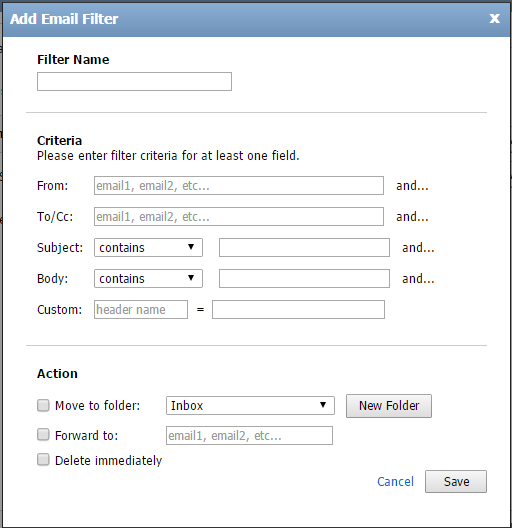Click the Body dropdown arrow

coord(191,278)
